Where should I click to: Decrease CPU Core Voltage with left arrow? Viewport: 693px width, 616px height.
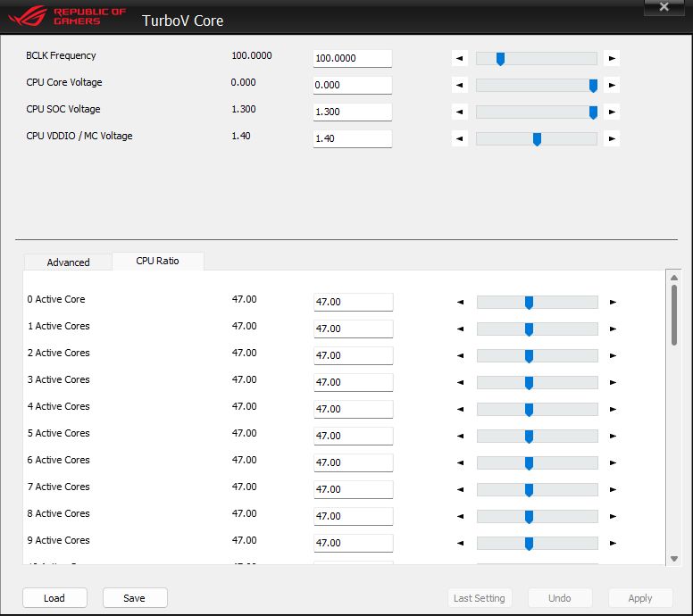tap(460, 86)
